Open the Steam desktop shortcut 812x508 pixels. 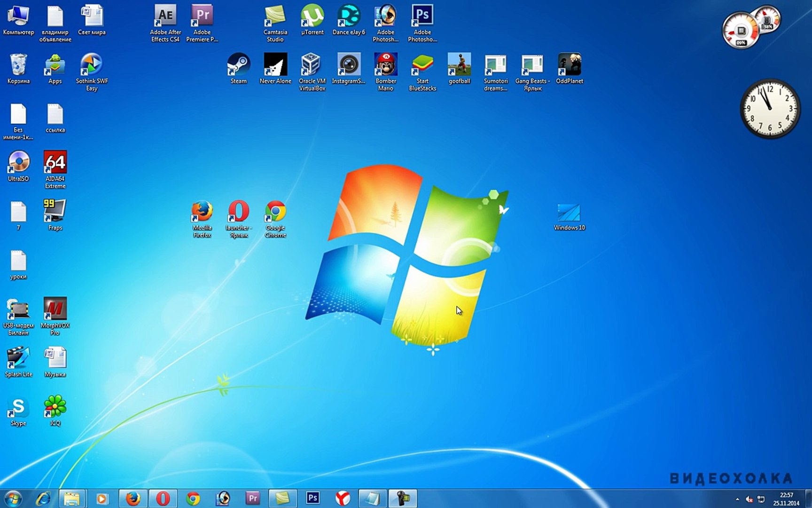click(238, 68)
